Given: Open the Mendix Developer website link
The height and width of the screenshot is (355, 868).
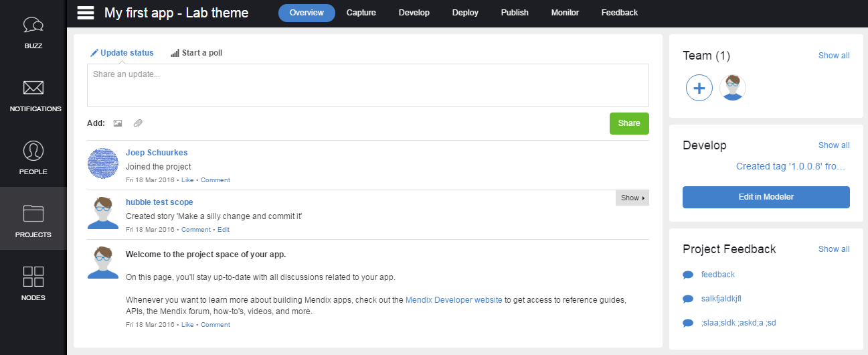Looking at the screenshot, I should click(454, 301).
